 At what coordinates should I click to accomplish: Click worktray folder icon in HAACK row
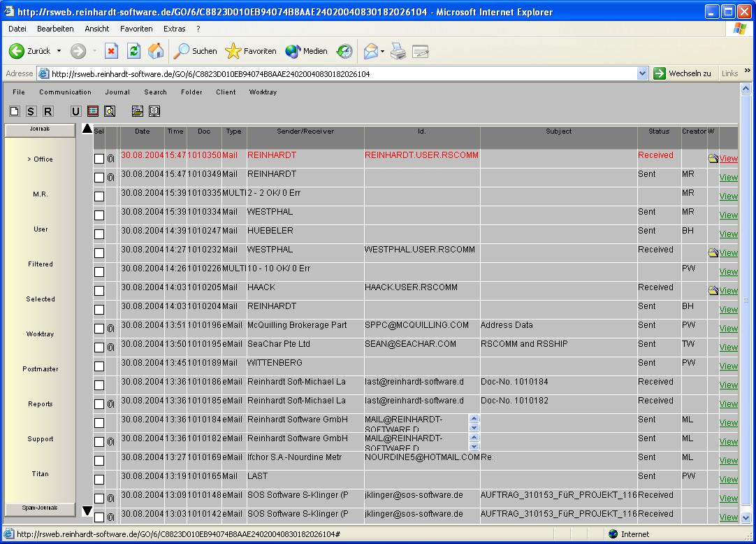tap(713, 291)
